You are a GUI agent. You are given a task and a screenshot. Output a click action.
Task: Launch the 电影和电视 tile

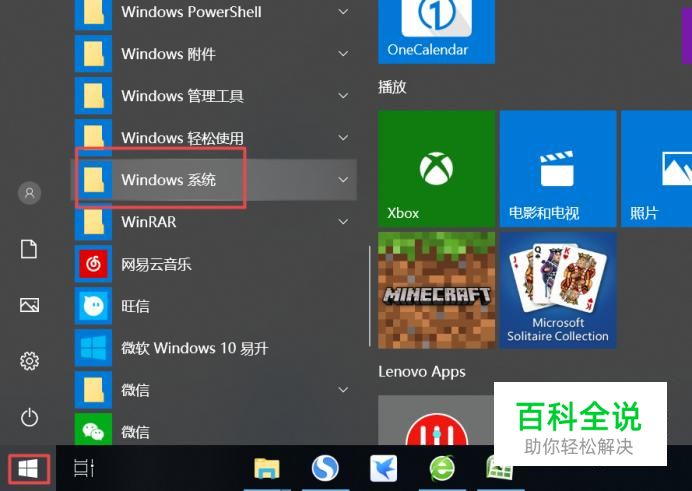tap(558, 169)
